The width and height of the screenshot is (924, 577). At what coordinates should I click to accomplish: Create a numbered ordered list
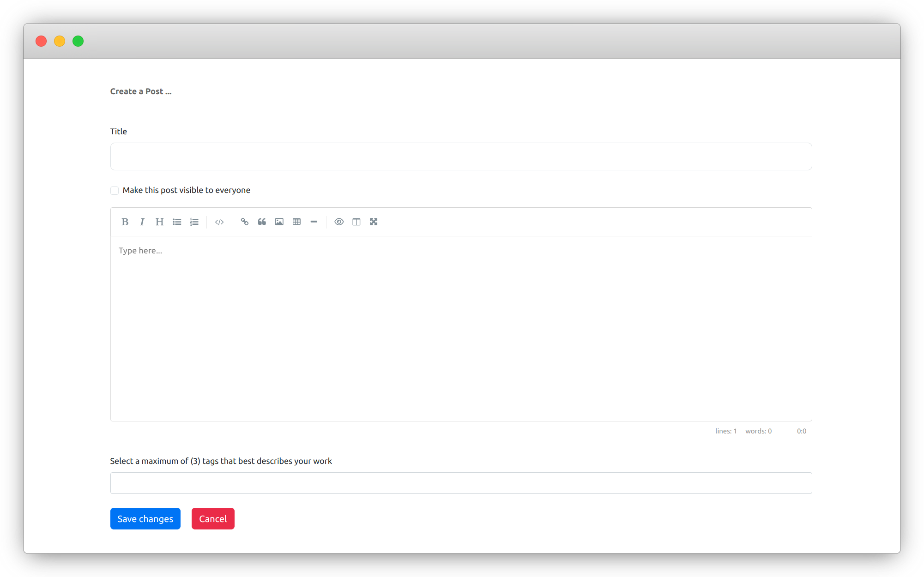point(194,222)
